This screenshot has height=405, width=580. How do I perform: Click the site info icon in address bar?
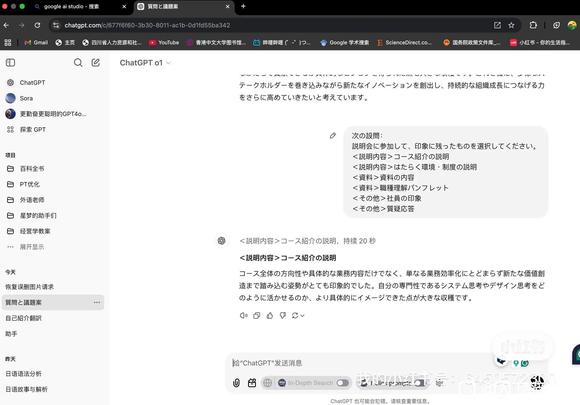56,25
